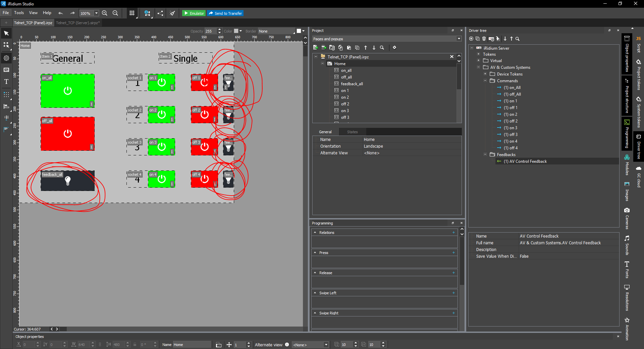Open the Cameras side panel

(627, 218)
